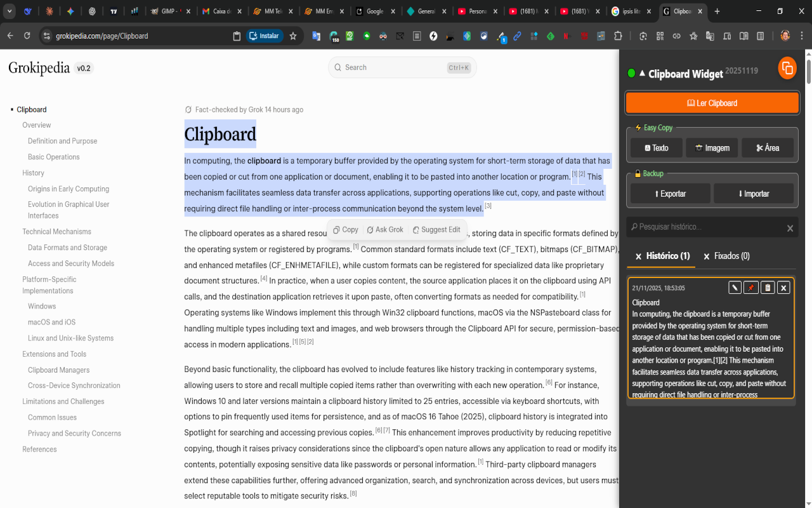Open History section in sidebar
This screenshot has width=812, height=508.
click(33, 173)
